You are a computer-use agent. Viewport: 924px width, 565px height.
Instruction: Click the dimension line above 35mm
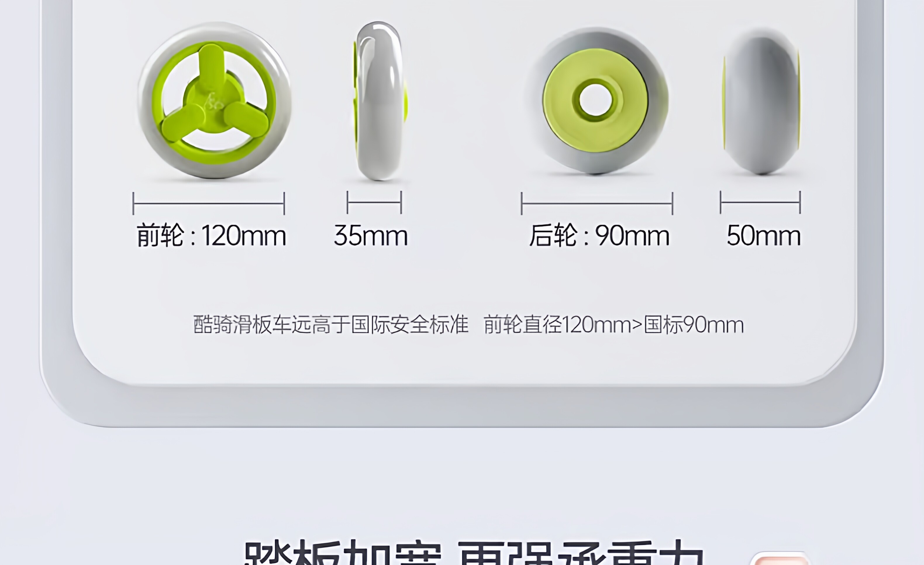tap(374, 202)
